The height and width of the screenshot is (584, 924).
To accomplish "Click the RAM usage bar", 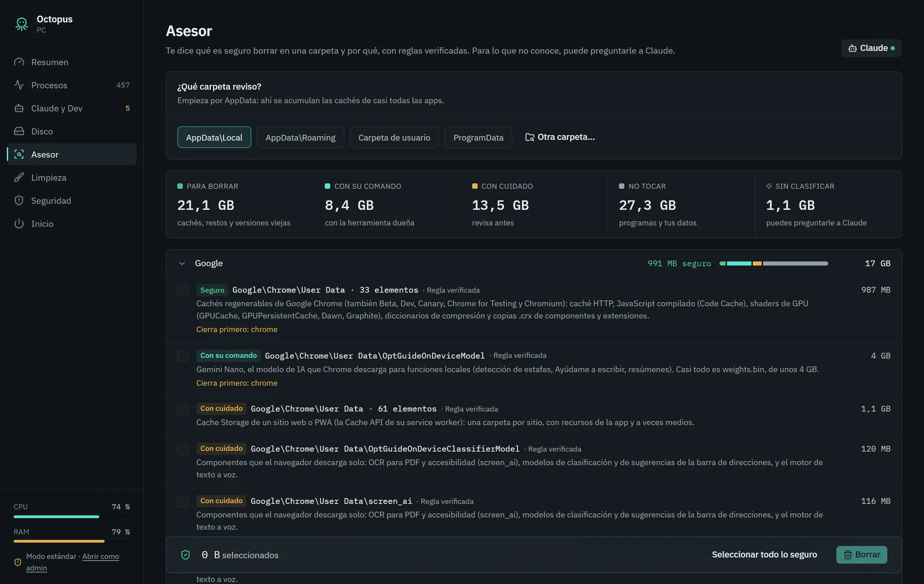I will [x=72, y=541].
